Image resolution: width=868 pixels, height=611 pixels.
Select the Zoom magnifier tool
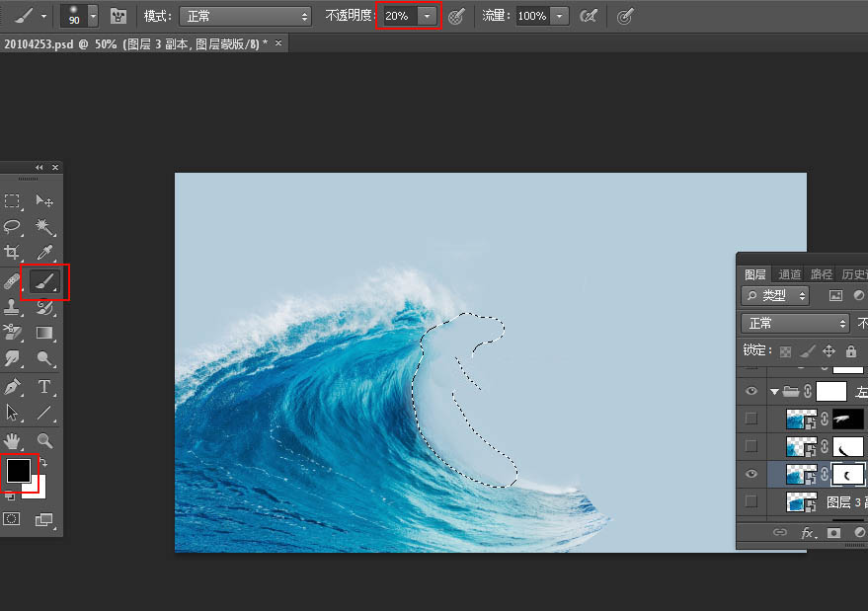coord(44,441)
